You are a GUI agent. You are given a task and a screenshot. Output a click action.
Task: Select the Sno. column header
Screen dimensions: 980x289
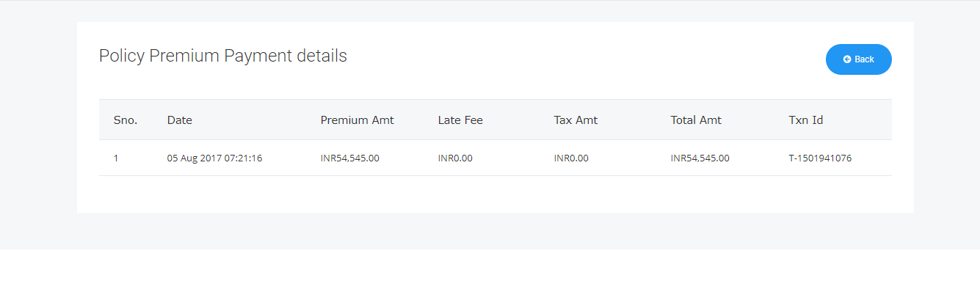point(126,120)
